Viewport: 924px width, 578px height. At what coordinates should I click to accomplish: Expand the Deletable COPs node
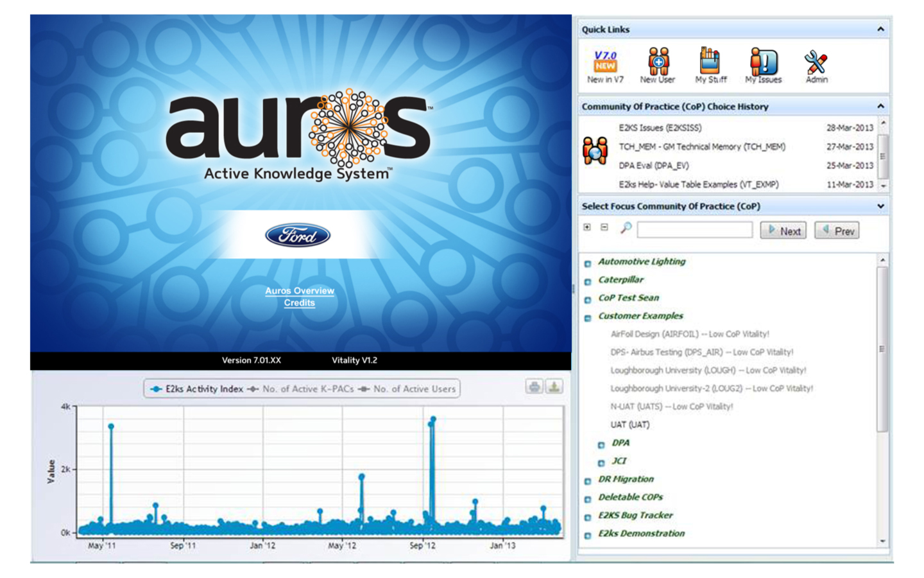click(x=588, y=499)
